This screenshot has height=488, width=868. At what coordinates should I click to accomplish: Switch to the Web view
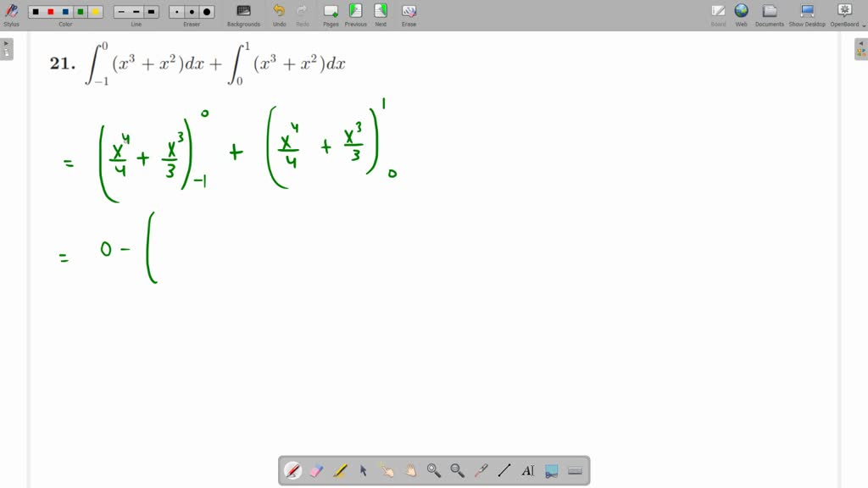tap(741, 12)
